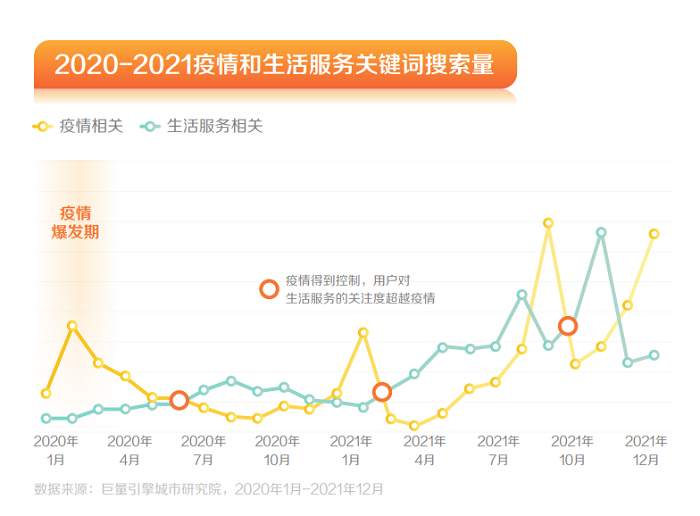
Task: Click the 2021年4月 axis label
Action: click(x=425, y=450)
